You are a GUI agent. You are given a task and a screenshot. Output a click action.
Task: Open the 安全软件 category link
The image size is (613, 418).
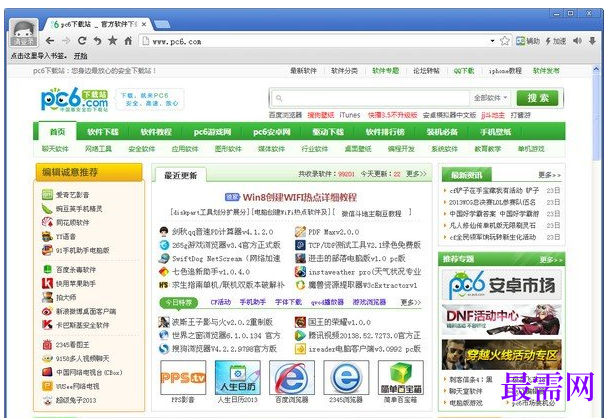142,149
